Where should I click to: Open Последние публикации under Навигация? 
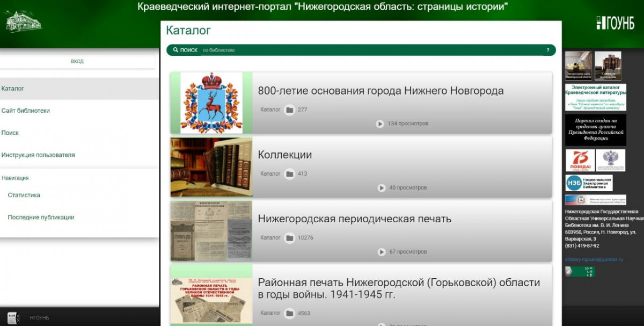(x=41, y=218)
